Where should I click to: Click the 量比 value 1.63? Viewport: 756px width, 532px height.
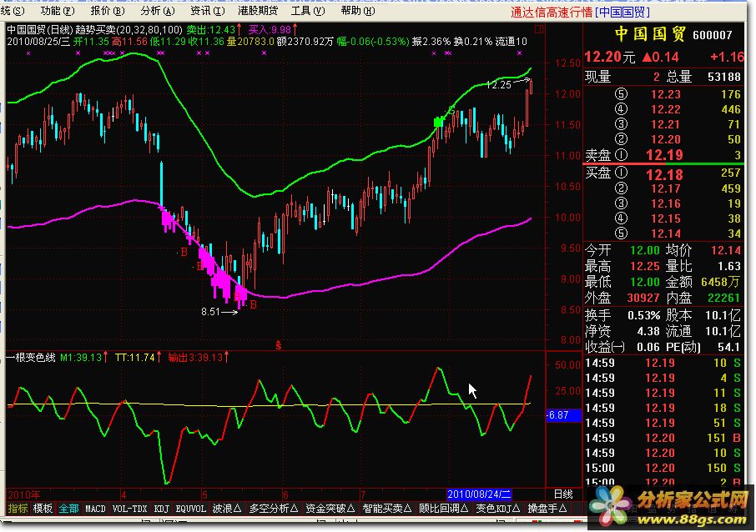(x=729, y=266)
